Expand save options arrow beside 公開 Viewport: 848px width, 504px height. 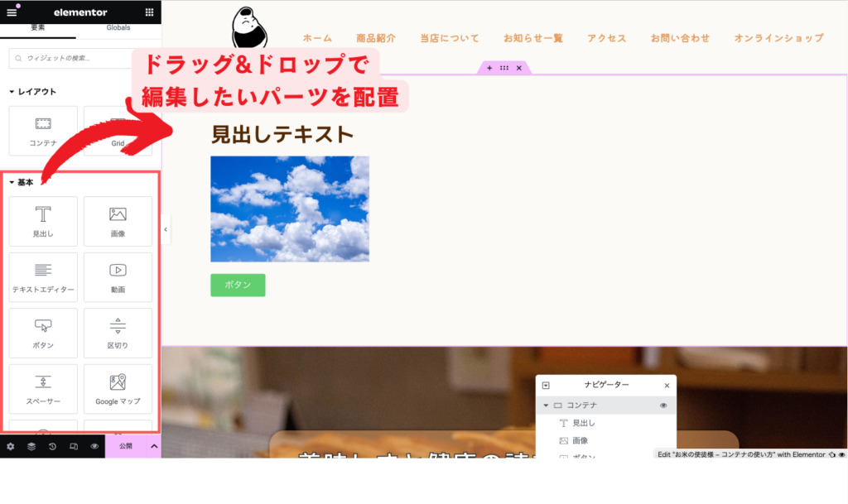[154, 447]
